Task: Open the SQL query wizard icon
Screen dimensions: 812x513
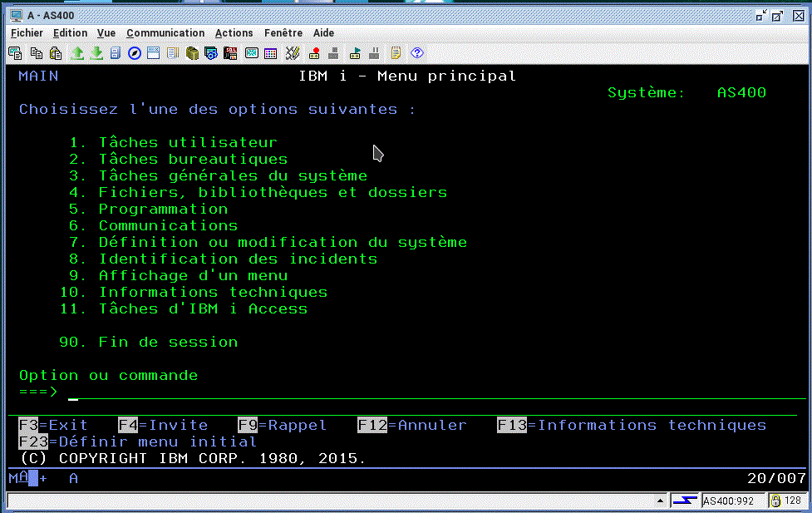Action: click(229, 52)
